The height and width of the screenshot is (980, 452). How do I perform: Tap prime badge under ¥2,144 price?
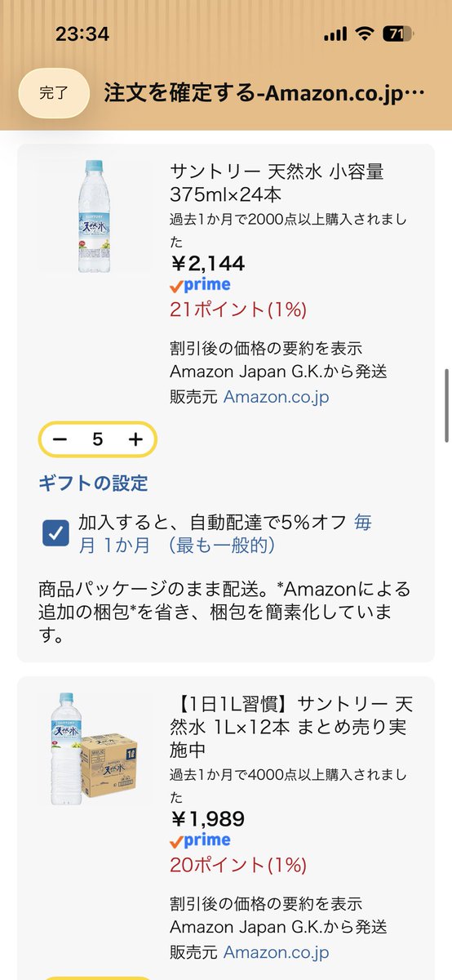click(200, 285)
